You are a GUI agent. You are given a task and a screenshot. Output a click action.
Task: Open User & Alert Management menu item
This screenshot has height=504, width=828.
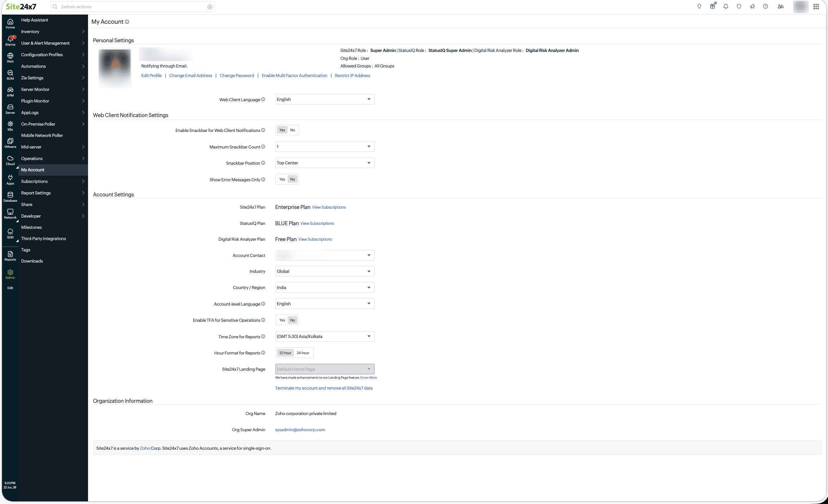pos(53,43)
